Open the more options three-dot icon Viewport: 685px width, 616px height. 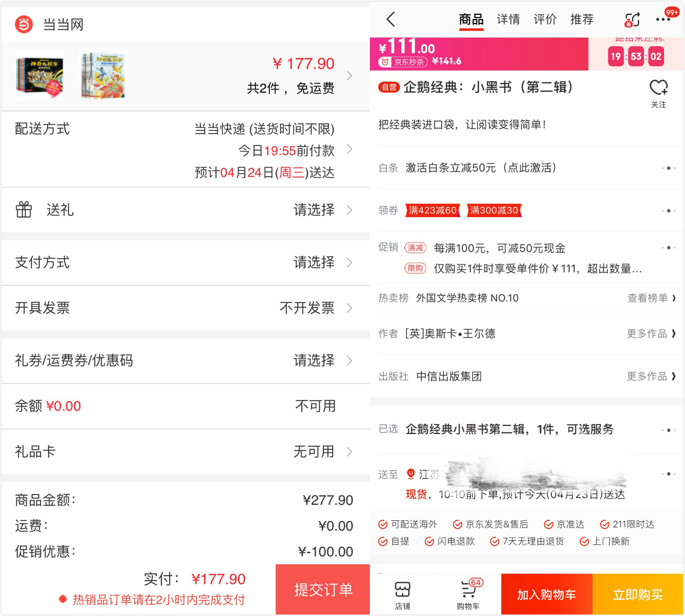[663, 19]
